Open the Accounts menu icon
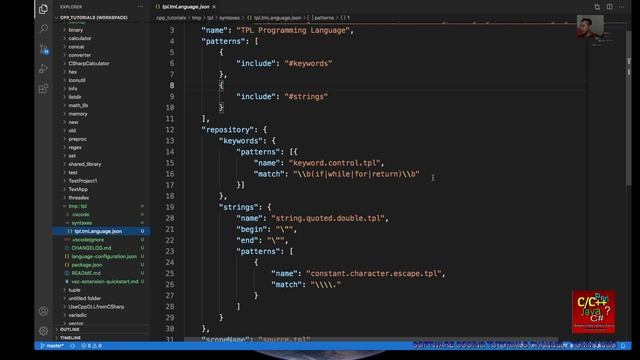This screenshot has height=360, width=640. pyautogui.click(x=43, y=311)
